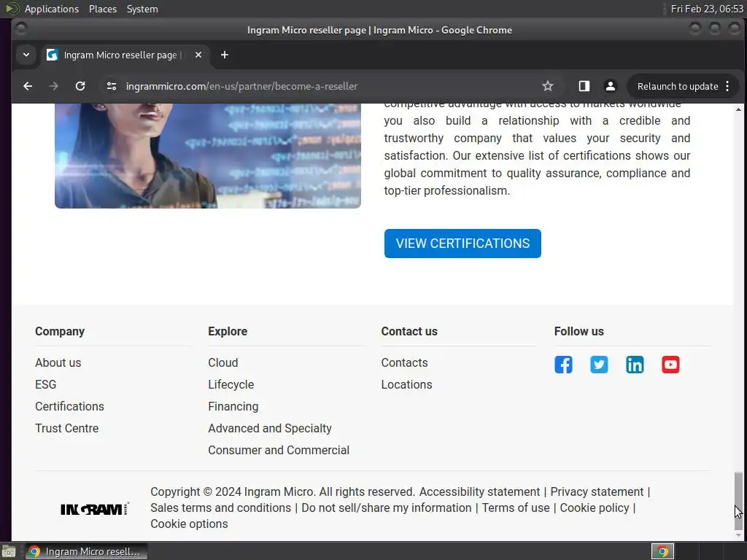Click the page vertical scrollbar thumb
This screenshot has height=560, width=747.
(738, 501)
